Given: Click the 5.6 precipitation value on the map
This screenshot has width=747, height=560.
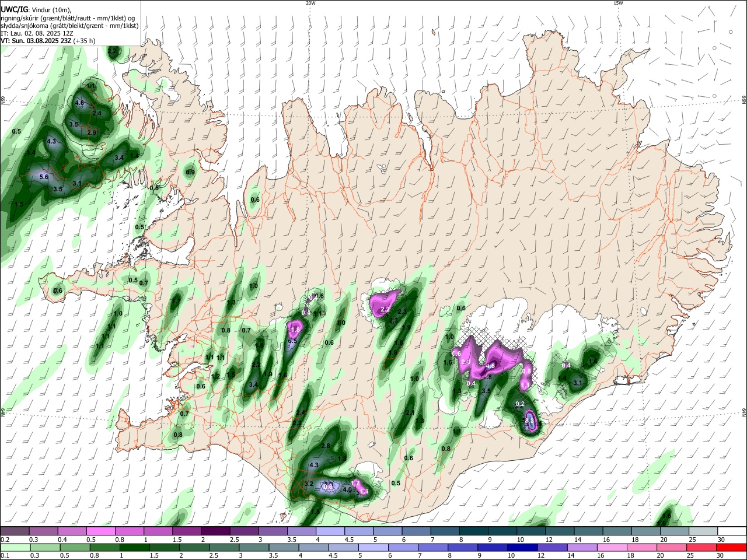Looking at the screenshot, I should [44, 177].
